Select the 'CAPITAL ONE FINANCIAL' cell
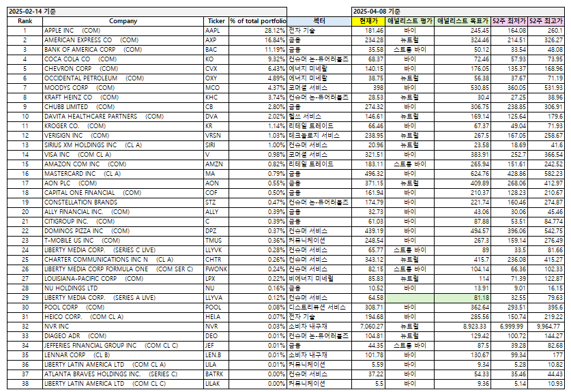This screenshot has height=392, width=571. pos(123,192)
